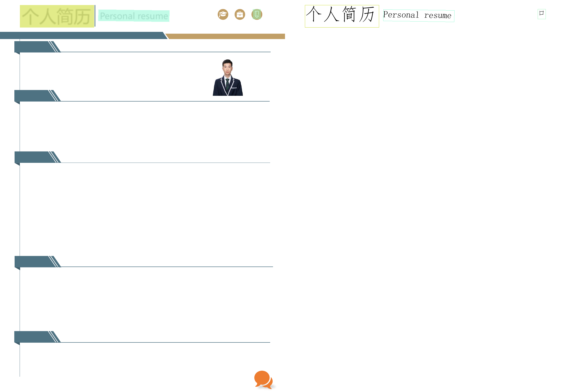This screenshot has height=392, width=570.
Task: Click the small outlined 口 box
Action: coord(541,14)
